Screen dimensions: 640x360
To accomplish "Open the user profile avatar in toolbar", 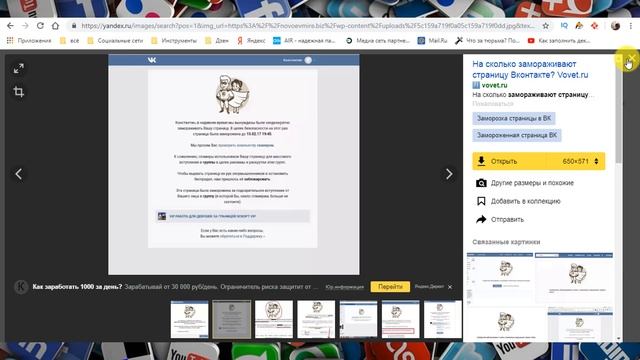I will click(x=616, y=26).
